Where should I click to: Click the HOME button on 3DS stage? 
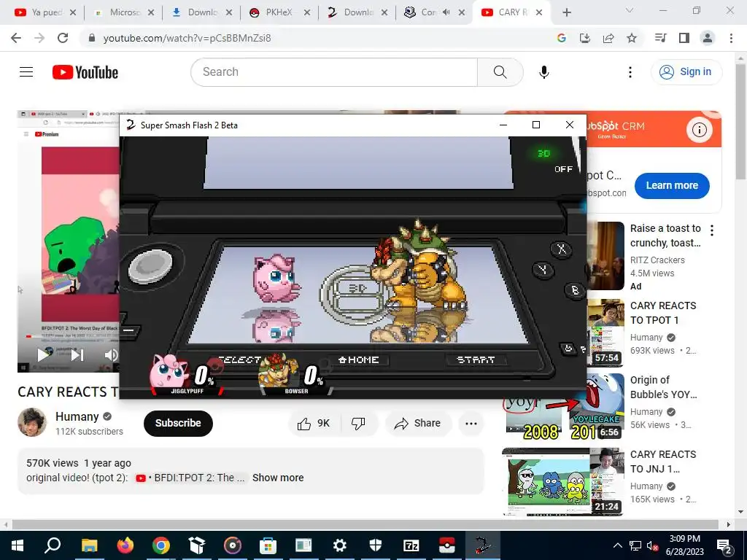tap(358, 360)
